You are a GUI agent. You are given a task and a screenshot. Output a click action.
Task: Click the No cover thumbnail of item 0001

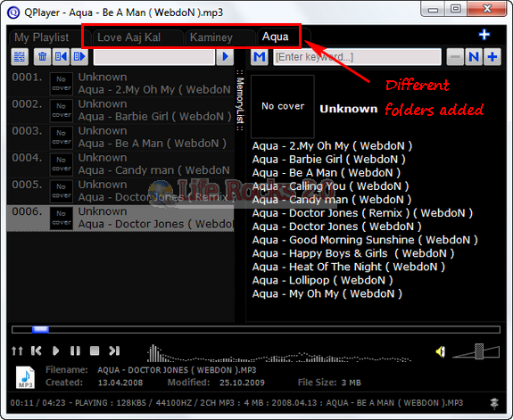[x=62, y=84]
